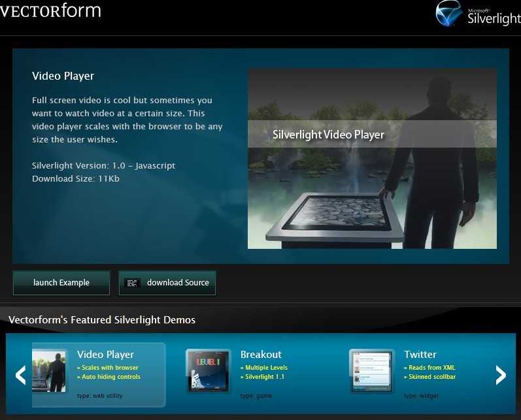The image size is (521, 420).
Task: Click 'type: game' label
Action: 256,396
